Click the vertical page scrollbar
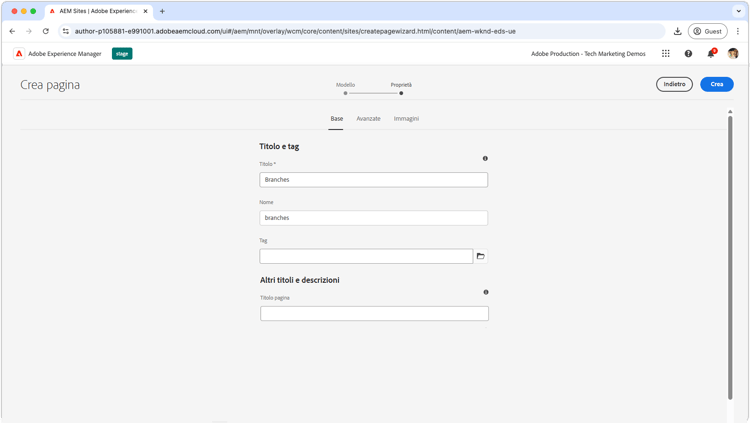The height and width of the screenshot is (423, 750). [730, 256]
